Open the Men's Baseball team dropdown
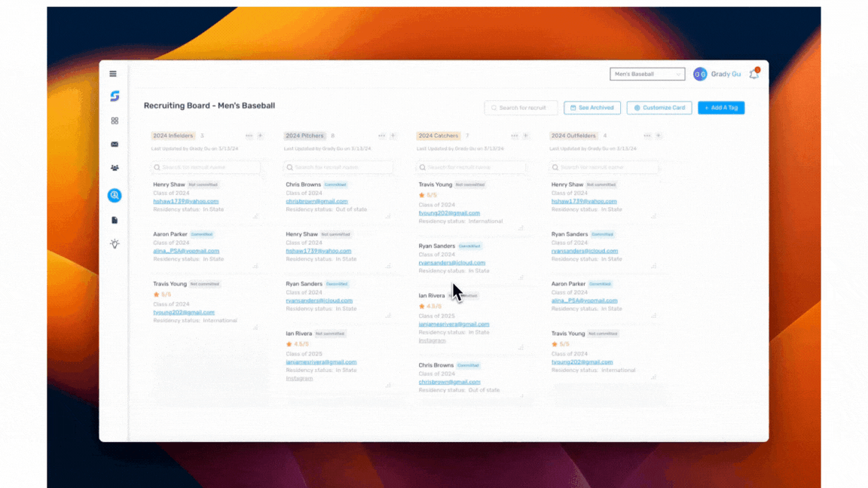 [x=647, y=74]
